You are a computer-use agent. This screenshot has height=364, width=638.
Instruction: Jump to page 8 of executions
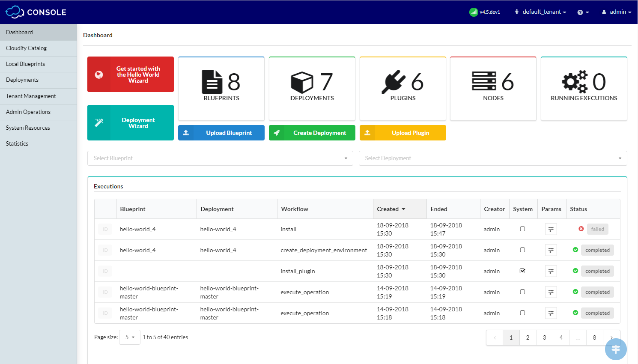tap(594, 337)
